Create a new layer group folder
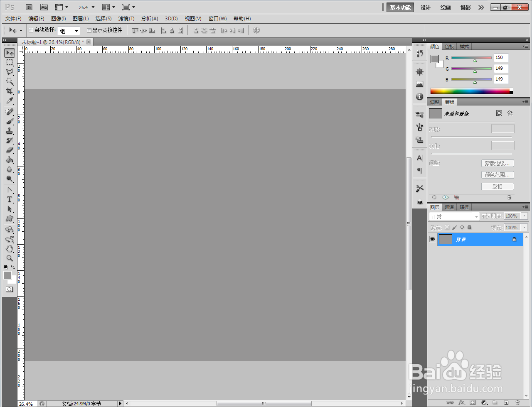Screen dimensions: 532x407 [x=495, y=402]
